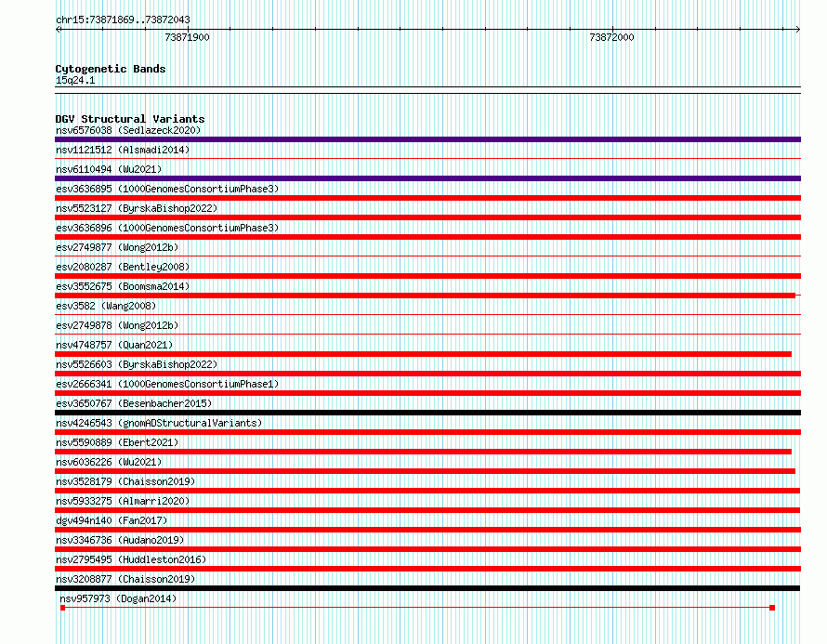Screen dimensions: 827x644
Task: Select esv3582 (Wang2008) variant label
Action: pos(106,306)
